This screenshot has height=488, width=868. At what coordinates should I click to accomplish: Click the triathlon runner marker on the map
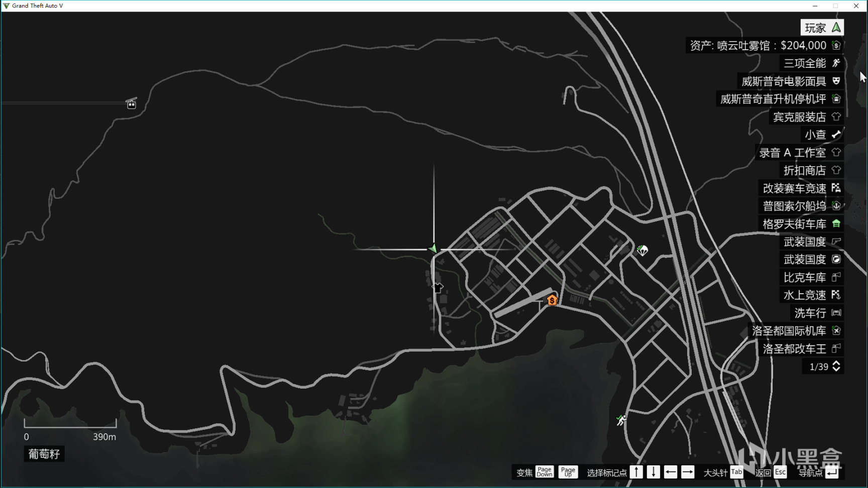click(x=621, y=420)
